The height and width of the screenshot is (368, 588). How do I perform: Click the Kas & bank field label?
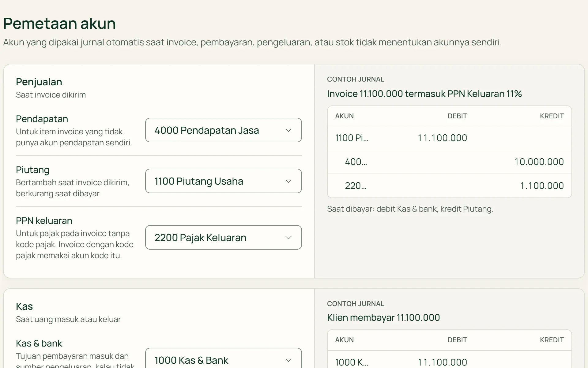coord(39,343)
